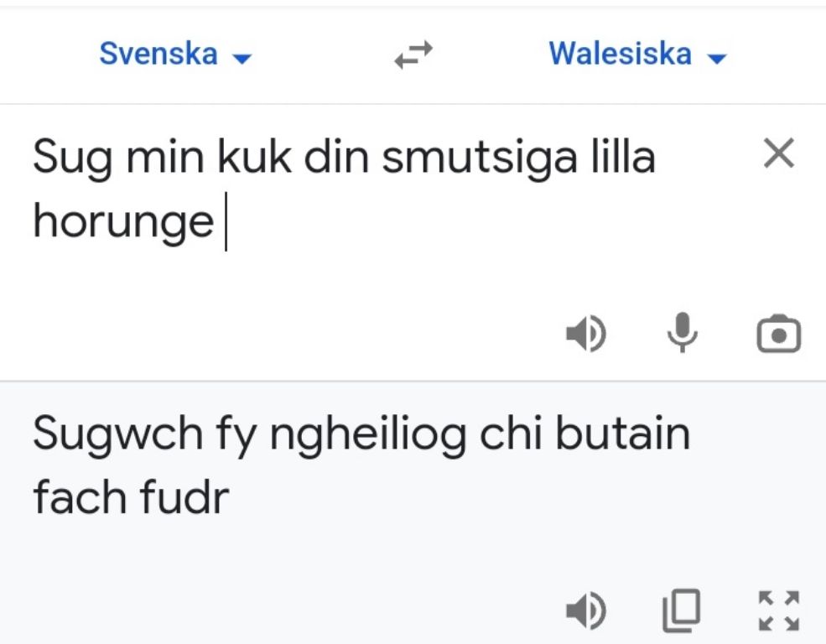This screenshot has width=826, height=644.
Task: Click the word 'fy' in the translation
Action: tap(259, 436)
